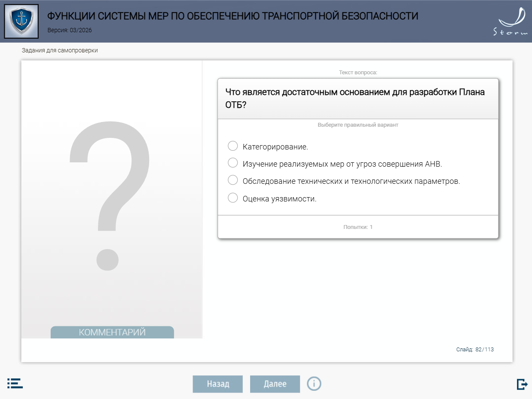Image resolution: width=532 pixels, height=399 pixels.
Task: Click the question text about Плана ОТБ
Action: coord(355,98)
